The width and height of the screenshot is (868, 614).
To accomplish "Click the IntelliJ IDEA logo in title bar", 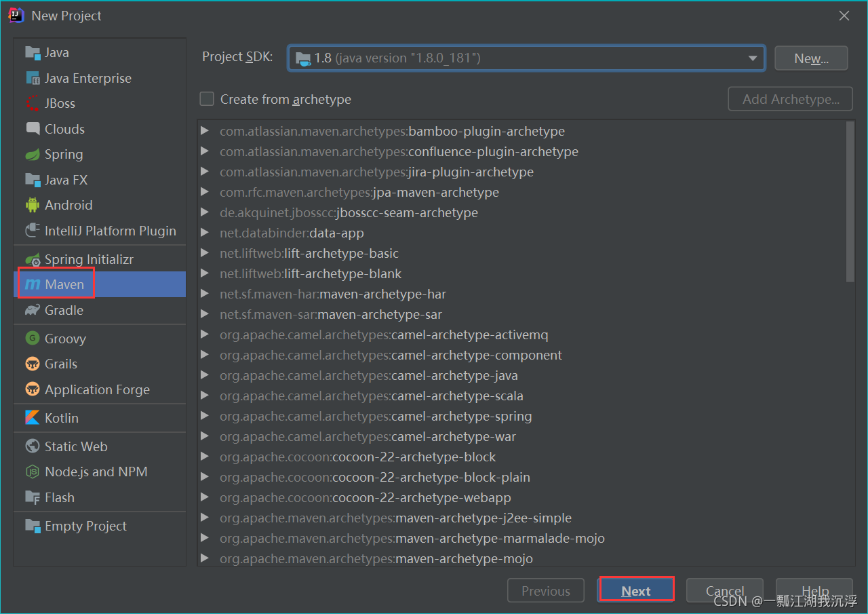I will [x=16, y=15].
